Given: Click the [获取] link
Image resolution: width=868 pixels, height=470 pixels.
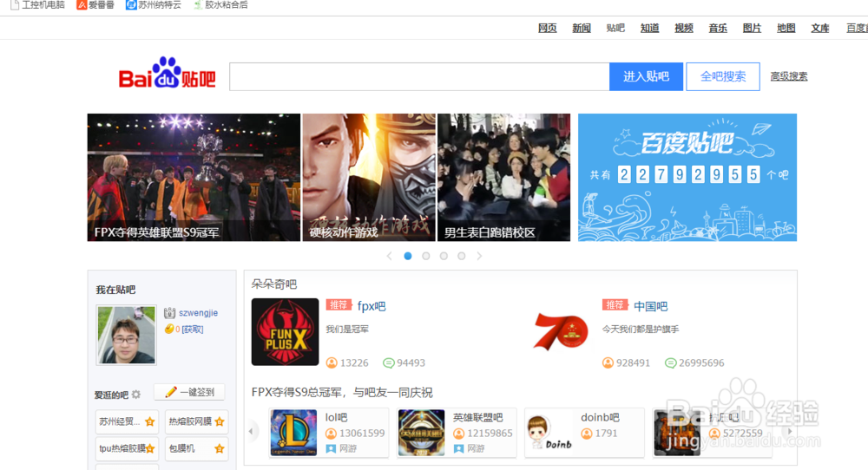Looking at the screenshot, I should point(192,329).
